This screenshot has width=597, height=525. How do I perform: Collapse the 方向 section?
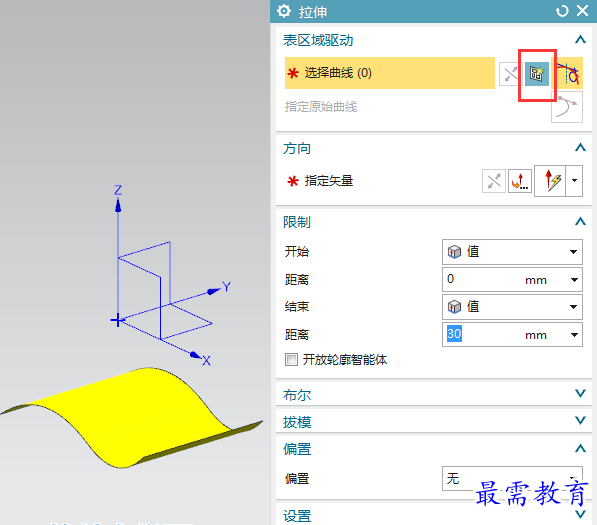pos(580,147)
